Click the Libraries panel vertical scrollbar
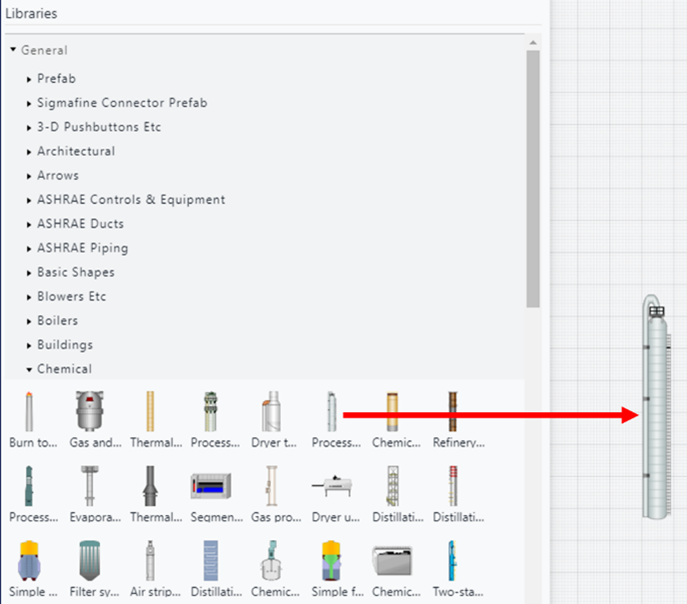Viewport: 687px width, 604px height. 533,180
